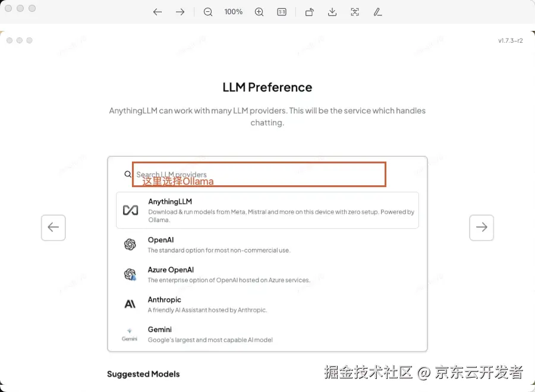Go to previous image with back arrow
This screenshot has height=392, width=535.
point(158,12)
